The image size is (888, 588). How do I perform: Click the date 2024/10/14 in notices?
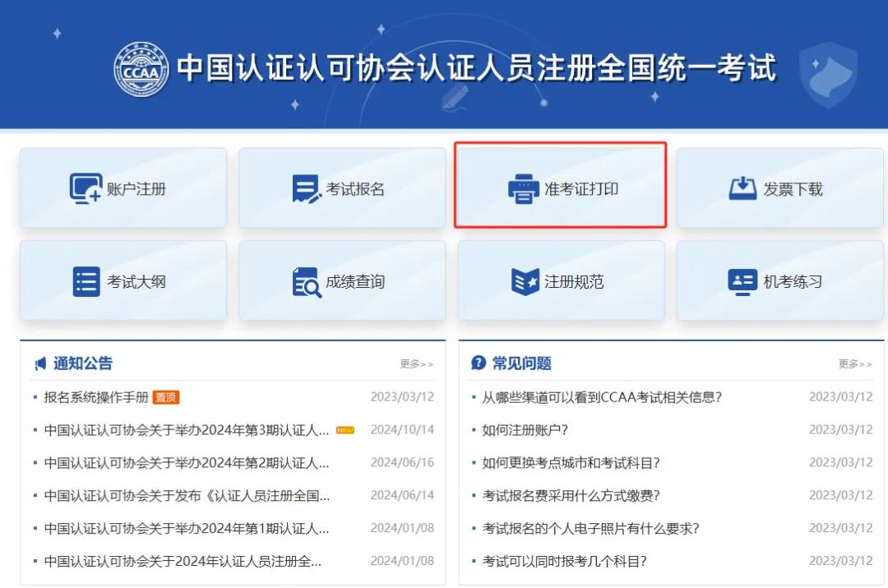(402, 430)
